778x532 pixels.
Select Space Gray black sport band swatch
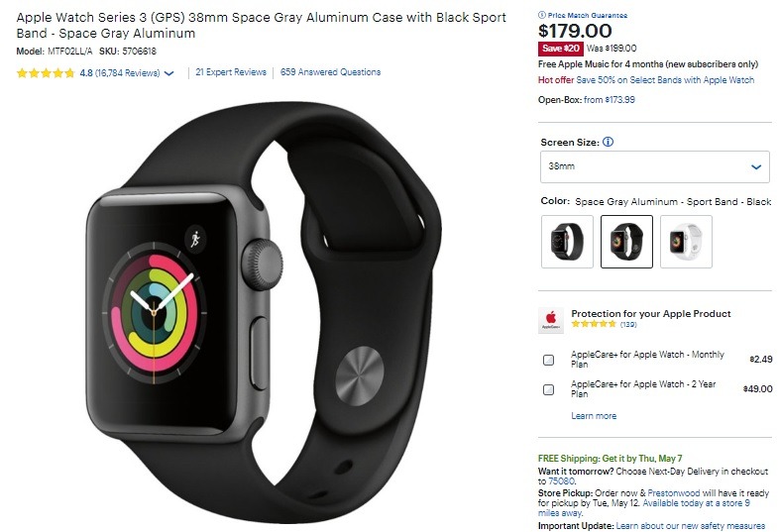(626, 242)
